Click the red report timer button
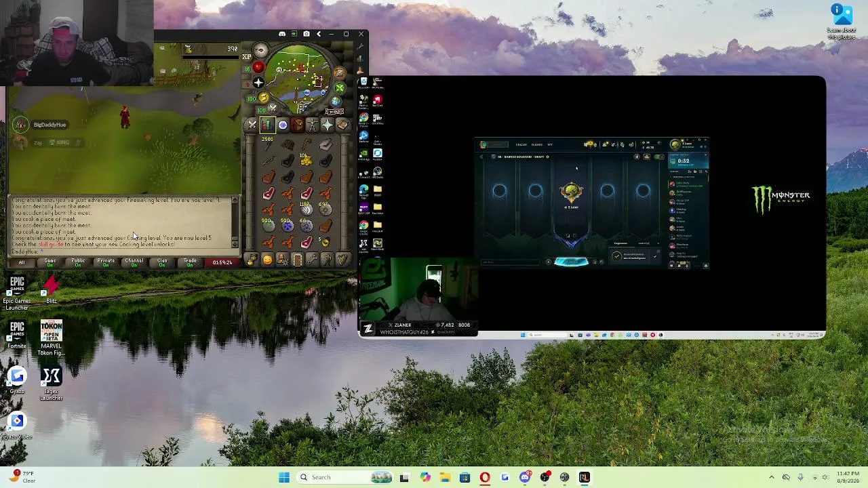This screenshot has height=488, width=868. 222,262
